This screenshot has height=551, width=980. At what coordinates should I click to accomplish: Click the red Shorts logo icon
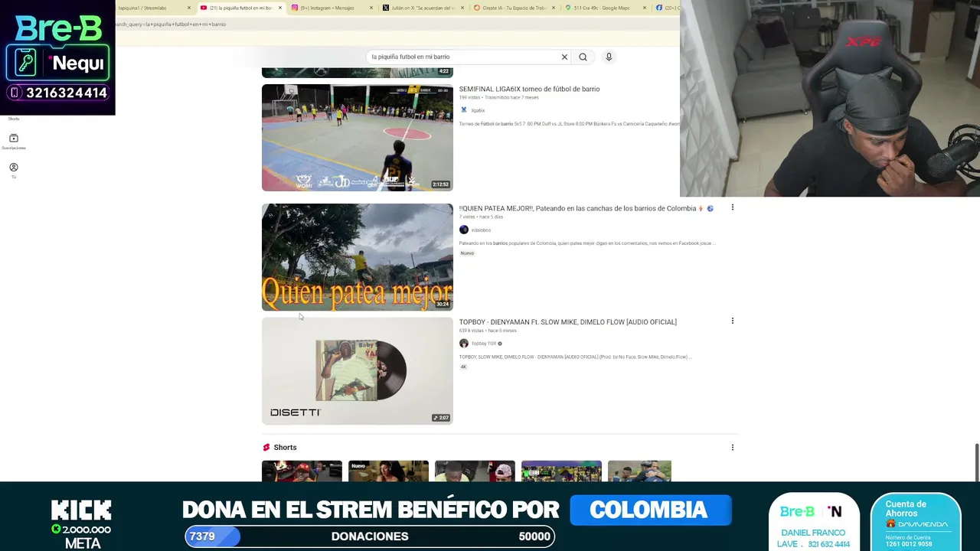pos(266,447)
